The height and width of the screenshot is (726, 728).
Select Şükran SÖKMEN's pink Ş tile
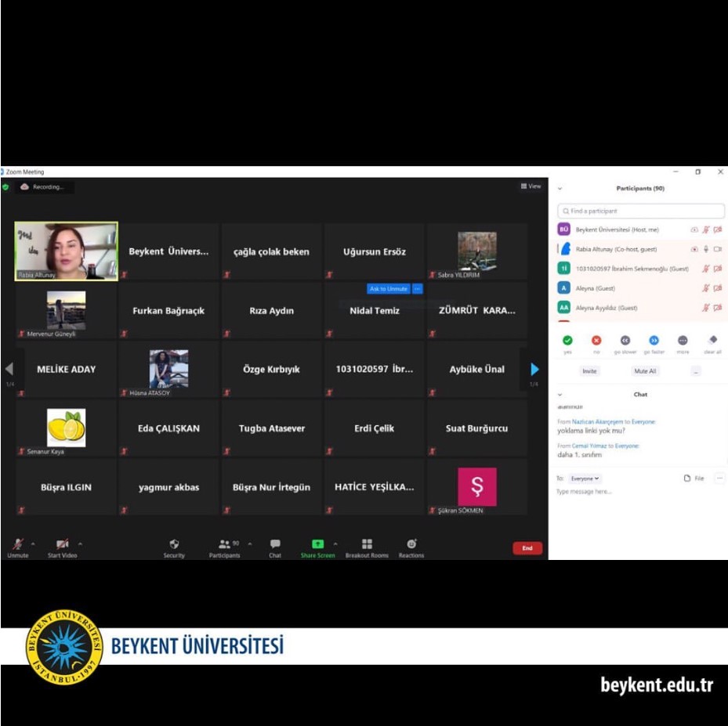(x=477, y=486)
